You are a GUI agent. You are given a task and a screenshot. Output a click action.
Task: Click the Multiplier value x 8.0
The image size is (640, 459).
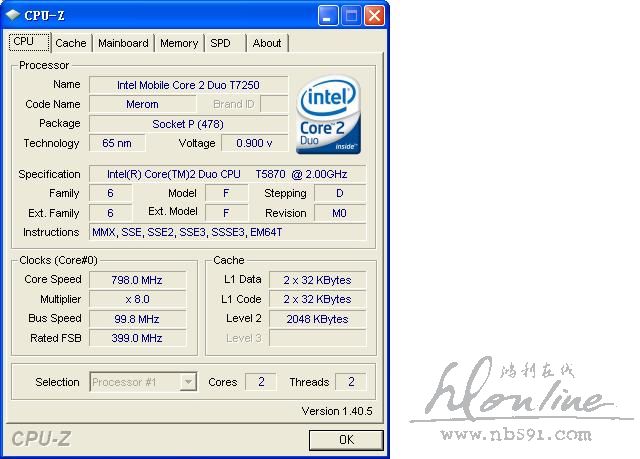click(138, 299)
